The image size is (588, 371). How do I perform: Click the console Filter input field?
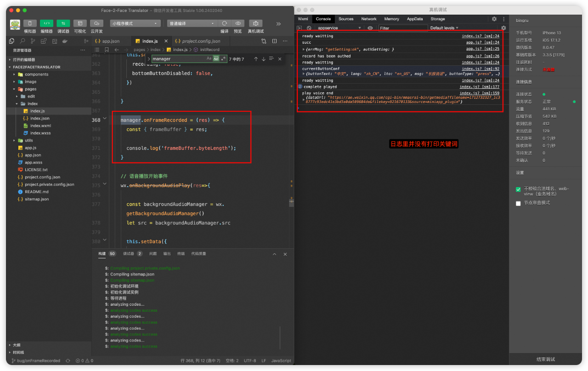403,28
